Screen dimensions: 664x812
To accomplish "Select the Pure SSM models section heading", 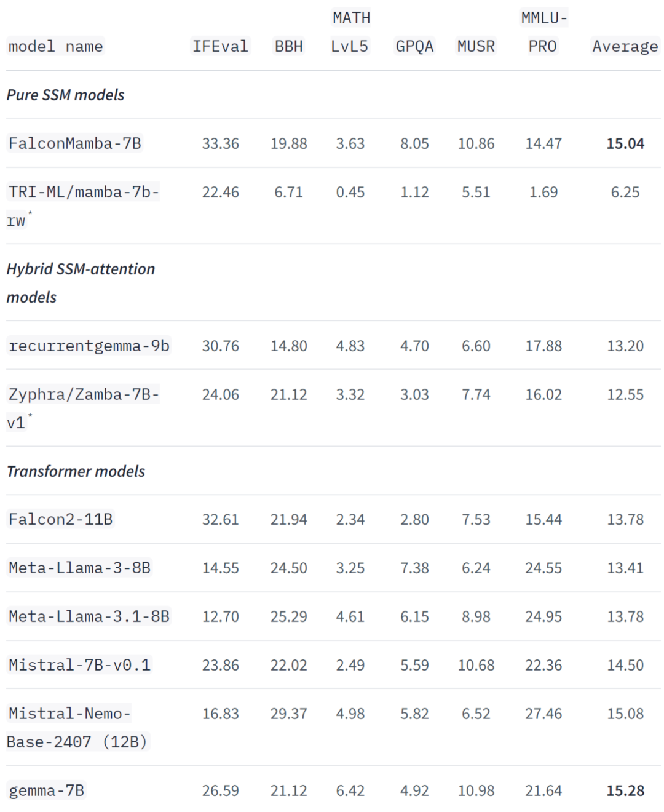I will coord(65,95).
